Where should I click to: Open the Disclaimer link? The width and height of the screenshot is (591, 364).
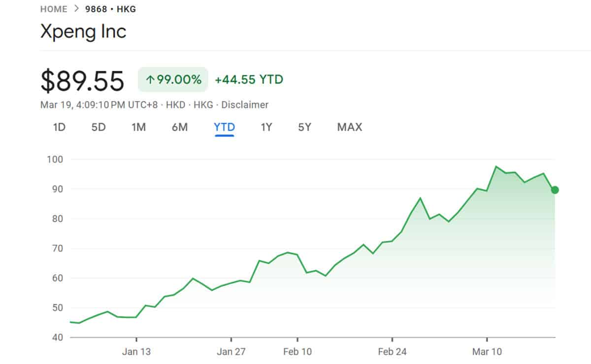point(245,104)
